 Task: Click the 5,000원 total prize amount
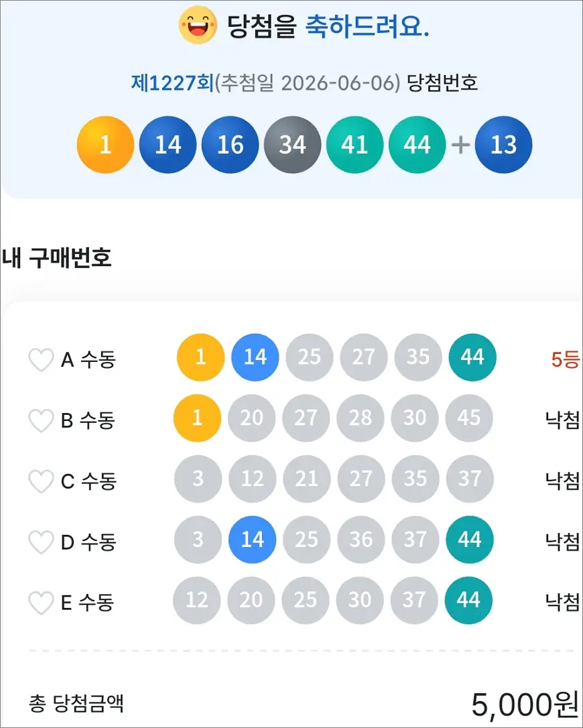point(525,705)
